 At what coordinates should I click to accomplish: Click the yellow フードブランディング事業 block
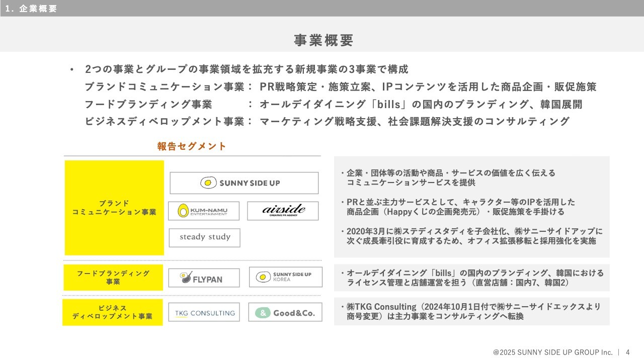(113, 278)
